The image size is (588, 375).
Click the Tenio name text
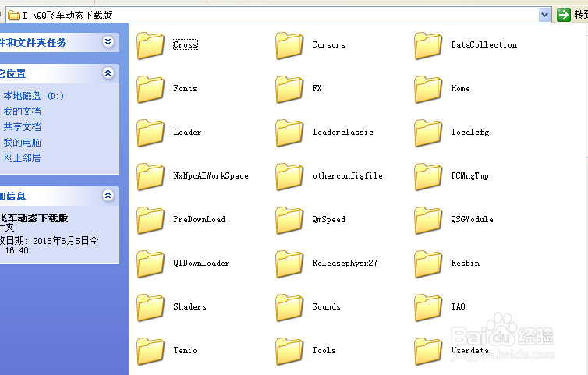click(186, 350)
